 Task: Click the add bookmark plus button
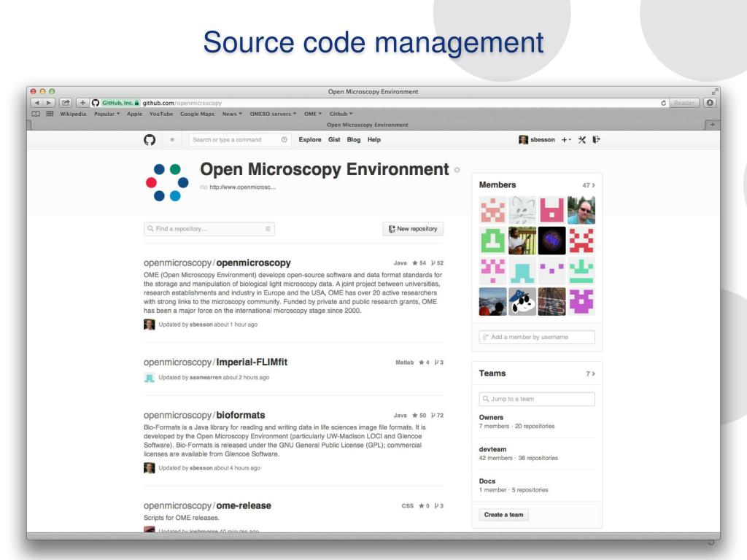(x=82, y=103)
